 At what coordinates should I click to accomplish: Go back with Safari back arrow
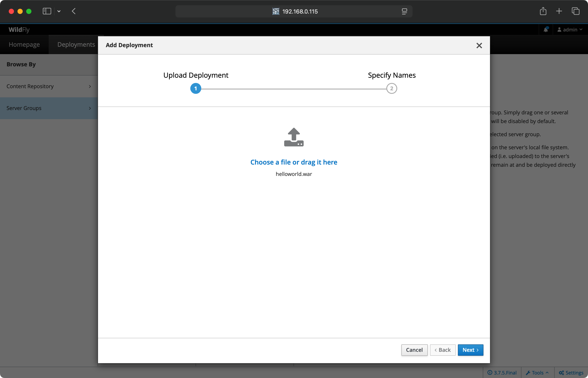74,11
